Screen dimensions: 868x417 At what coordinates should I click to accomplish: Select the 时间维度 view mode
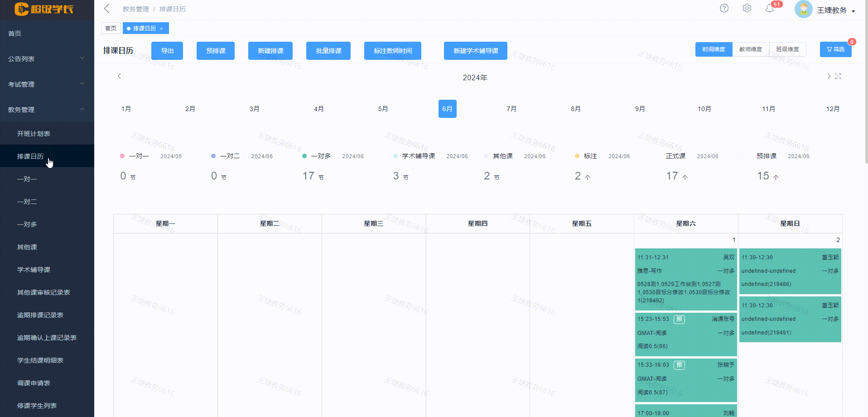tap(714, 49)
